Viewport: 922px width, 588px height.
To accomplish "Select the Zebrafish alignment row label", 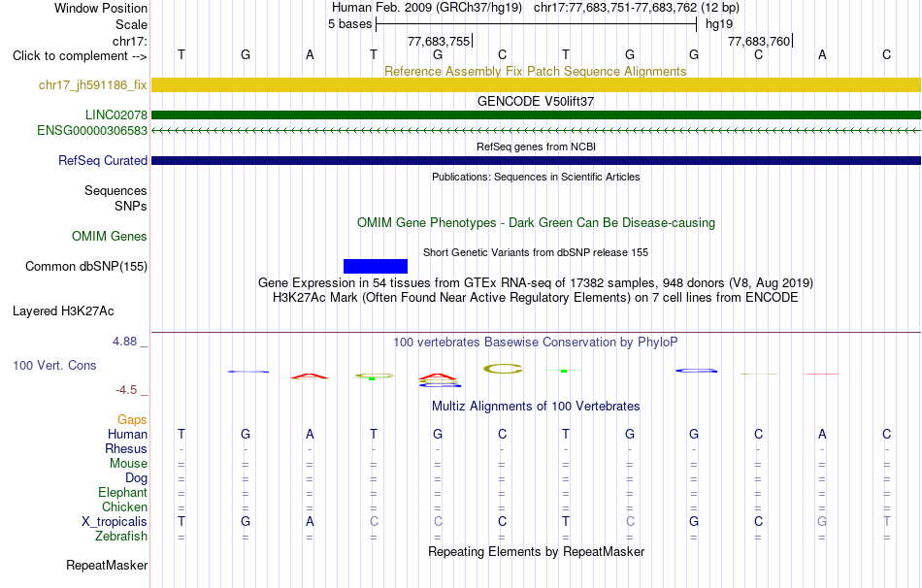I will [x=121, y=537].
